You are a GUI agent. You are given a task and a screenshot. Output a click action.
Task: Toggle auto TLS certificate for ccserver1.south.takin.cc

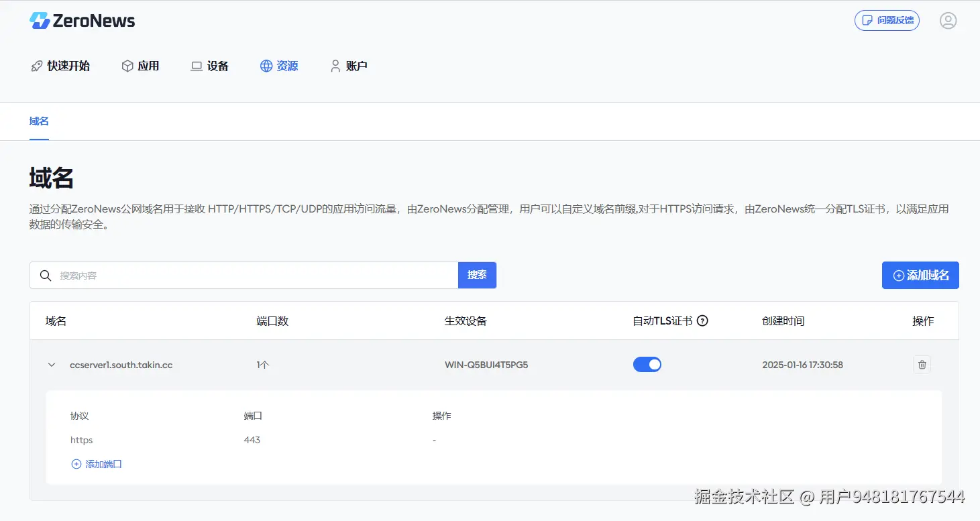pos(647,365)
